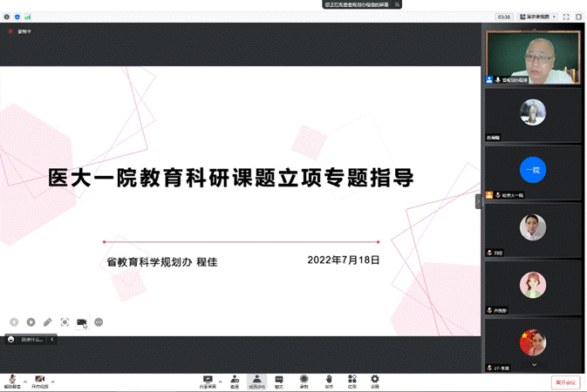
Task: Select the presenter's video thumbnail
Action: pos(533,57)
